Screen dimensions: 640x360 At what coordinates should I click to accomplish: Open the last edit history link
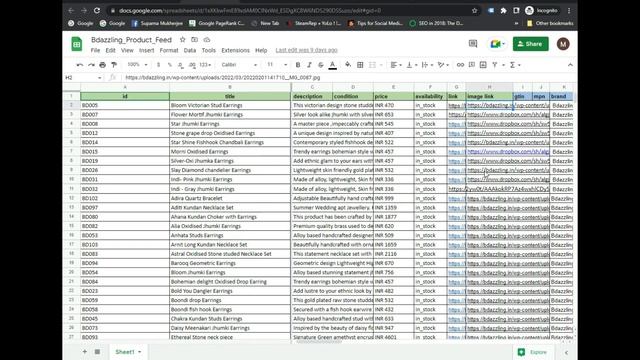tap(307, 50)
